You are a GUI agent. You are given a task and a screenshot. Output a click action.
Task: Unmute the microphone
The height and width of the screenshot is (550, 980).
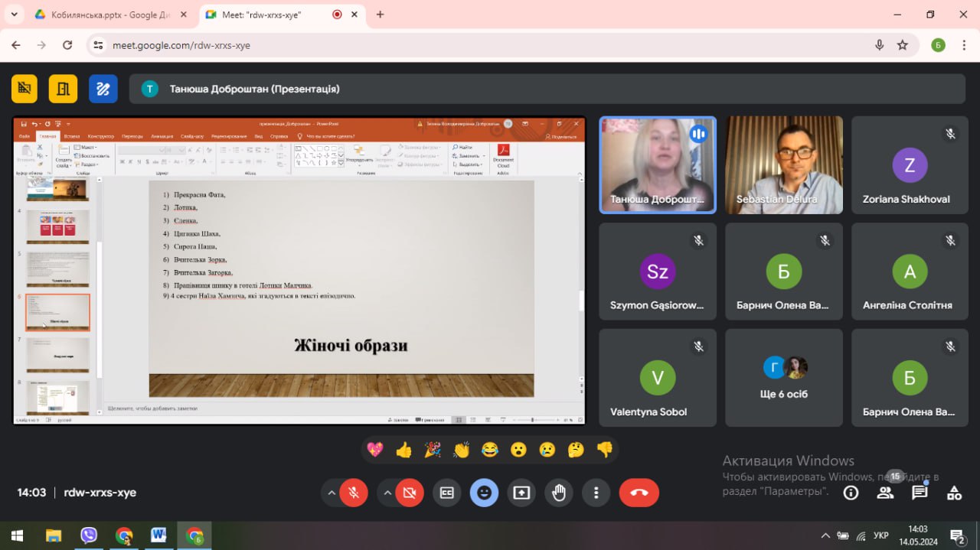[x=354, y=493]
